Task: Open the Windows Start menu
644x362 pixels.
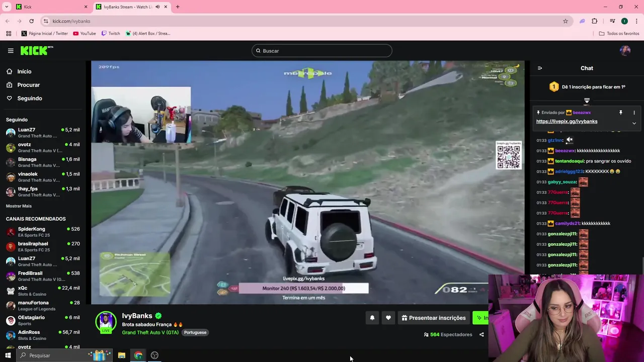Action: point(8,355)
